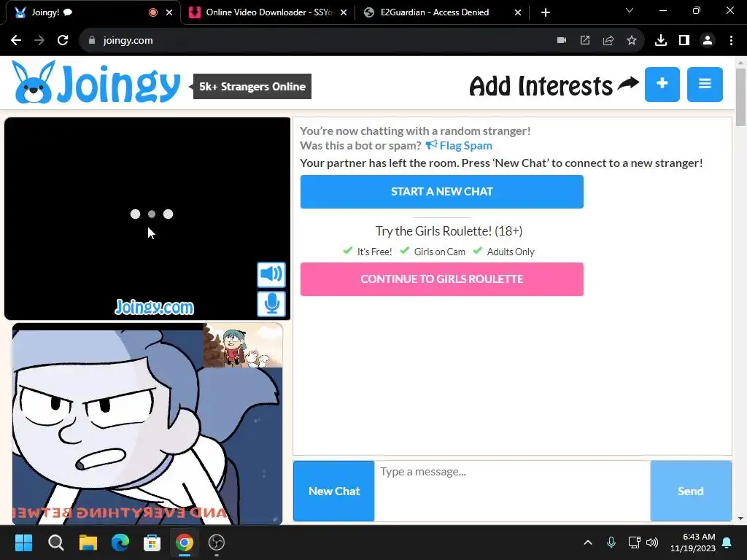
Task: Bookmark this page with the star icon
Action: 632,41
